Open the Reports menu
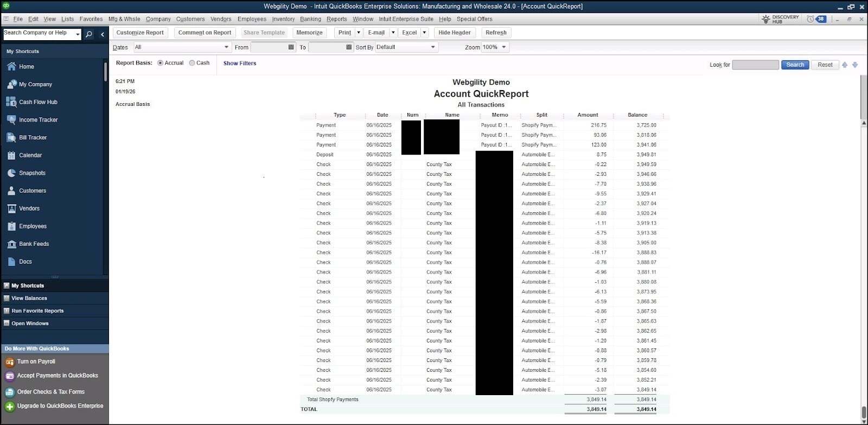868x425 pixels. tap(337, 19)
